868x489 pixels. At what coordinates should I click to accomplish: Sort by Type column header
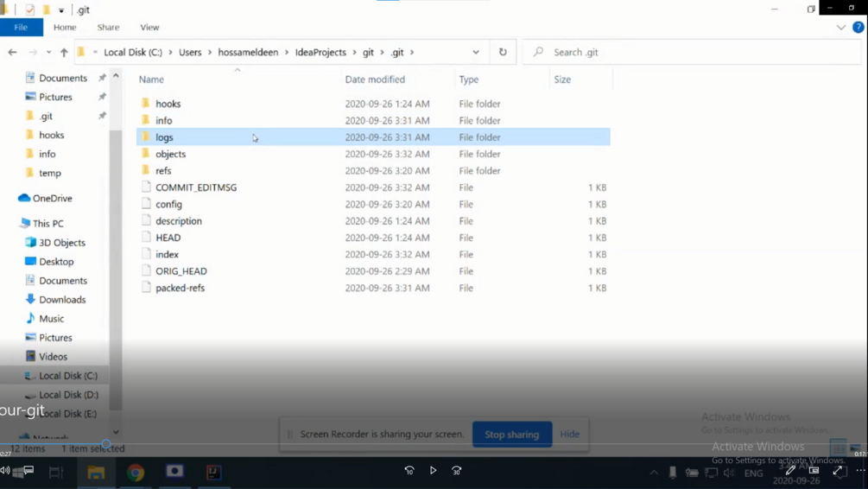(468, 79)
